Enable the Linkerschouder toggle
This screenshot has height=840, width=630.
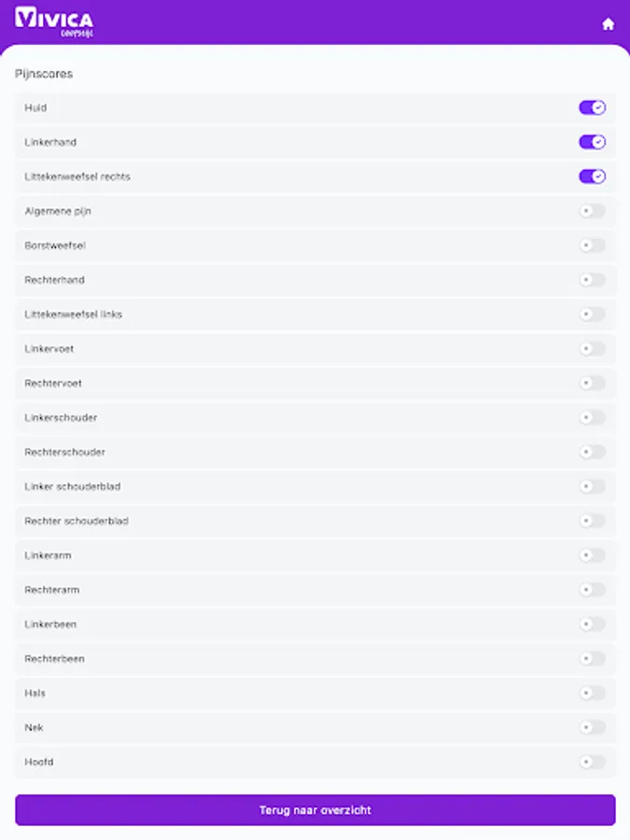coord(592,417)
